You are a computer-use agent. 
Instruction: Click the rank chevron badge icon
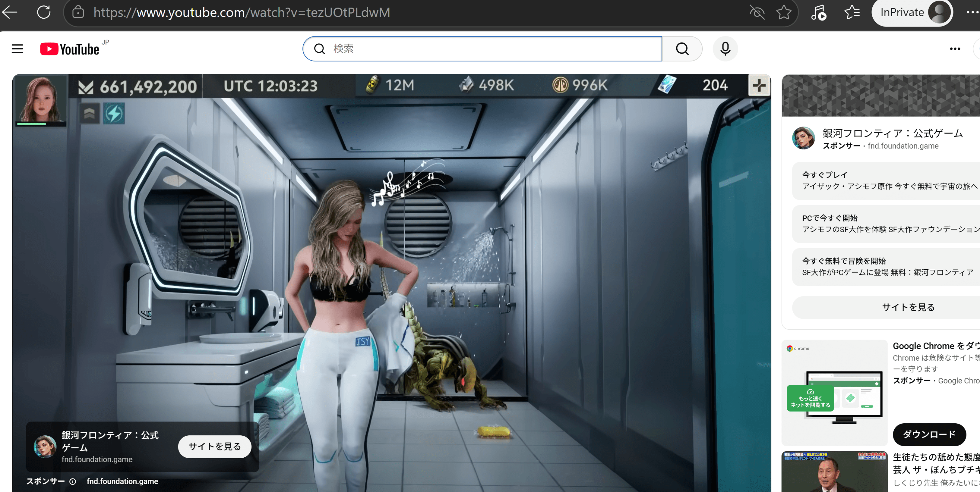coord(89,113)
